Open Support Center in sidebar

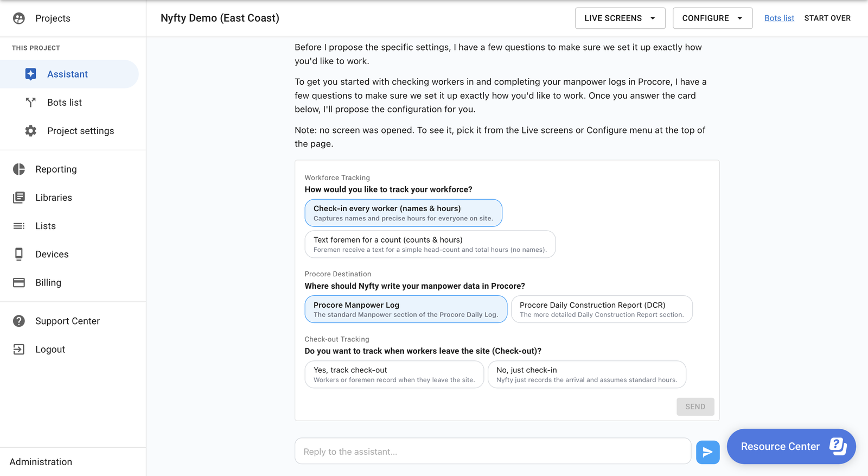[73, 321]
